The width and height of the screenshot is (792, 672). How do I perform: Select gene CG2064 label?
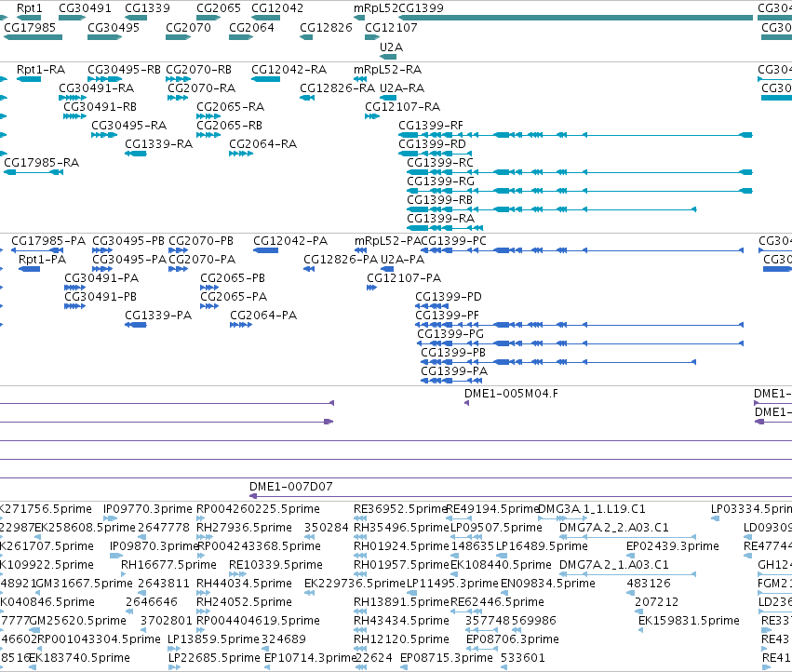pyautogui.click(x=251, y=27)
